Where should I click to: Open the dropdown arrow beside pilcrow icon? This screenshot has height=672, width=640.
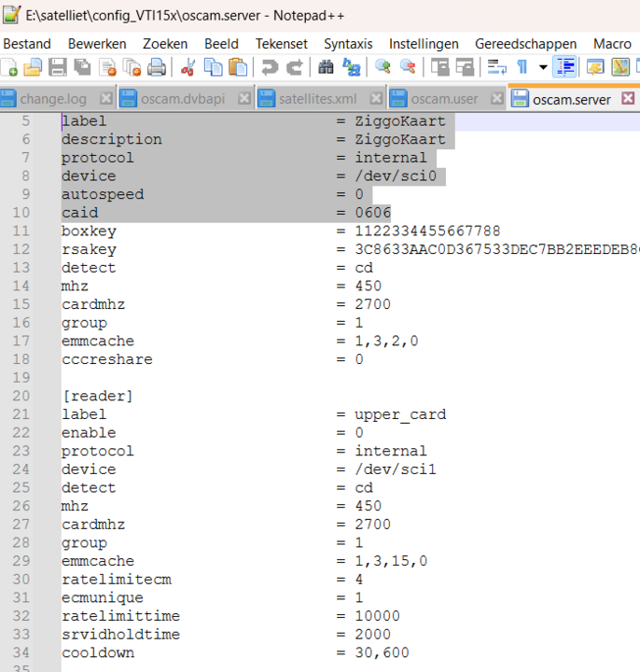(542, 67)
